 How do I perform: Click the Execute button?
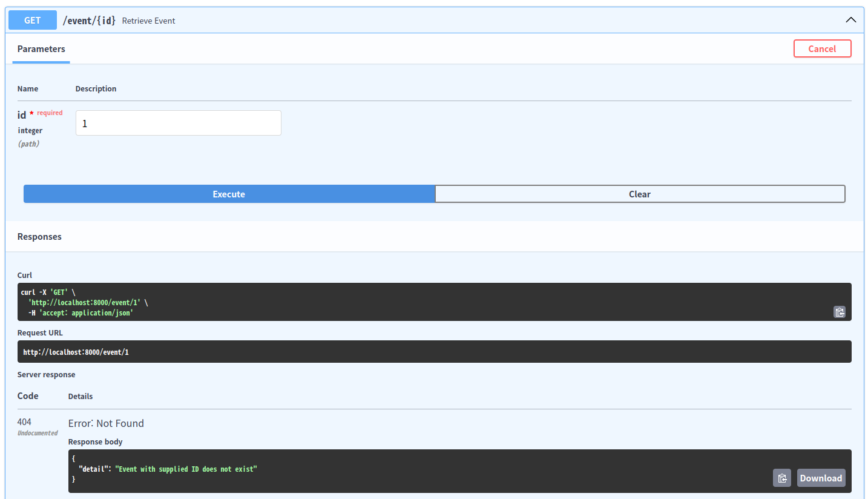point(229,194)
